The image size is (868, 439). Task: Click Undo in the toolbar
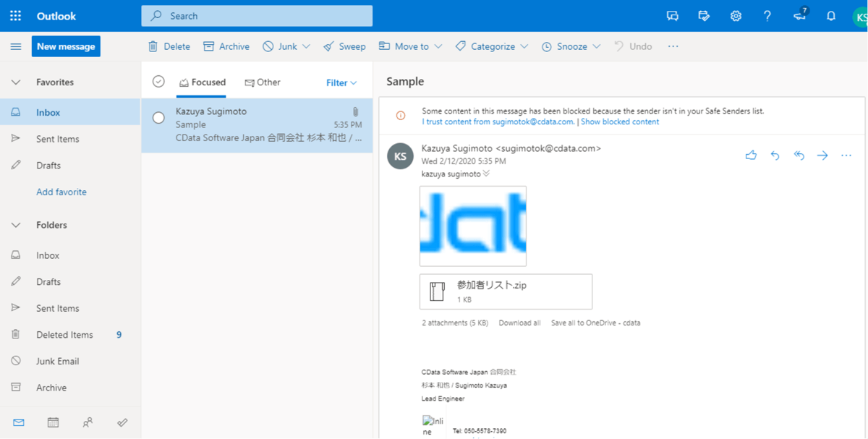pyautogui.click(x=633, y=46)
